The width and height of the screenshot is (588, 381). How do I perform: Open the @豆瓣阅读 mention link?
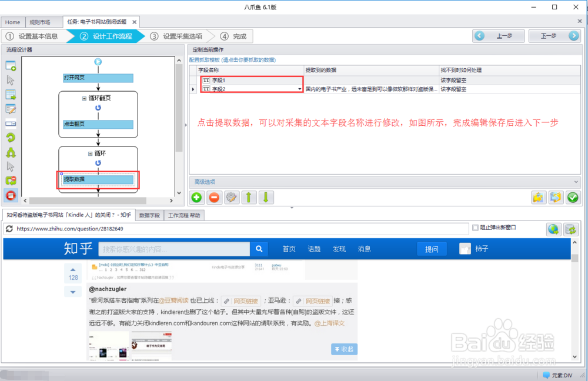(x=173, y=301)
